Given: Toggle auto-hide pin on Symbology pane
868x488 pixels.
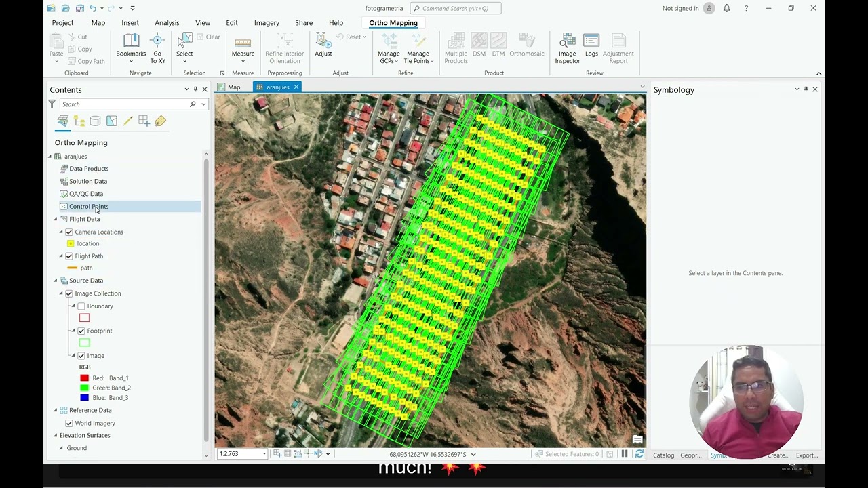Looking at the screenshot, I should [806, 89].
